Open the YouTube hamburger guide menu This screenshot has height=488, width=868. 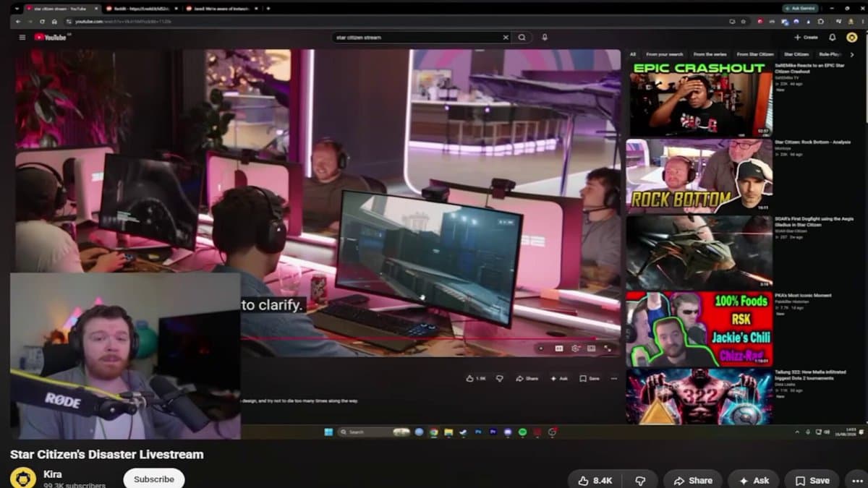[x=22, y=37]
